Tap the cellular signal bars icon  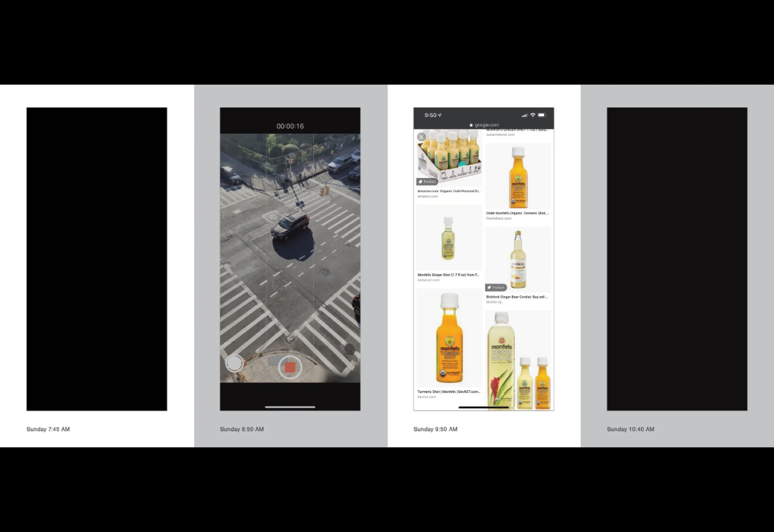coord(524,115)
